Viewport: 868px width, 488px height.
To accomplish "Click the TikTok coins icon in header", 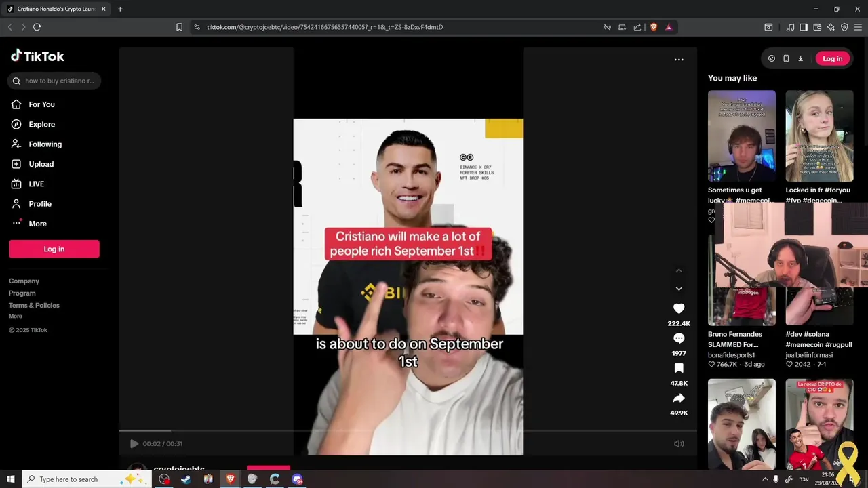I will pos(772,59).
